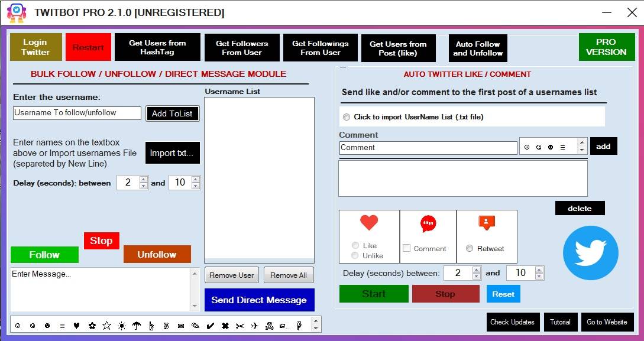
Task: Click the blue Twitter bird logo
Action: 590,253
